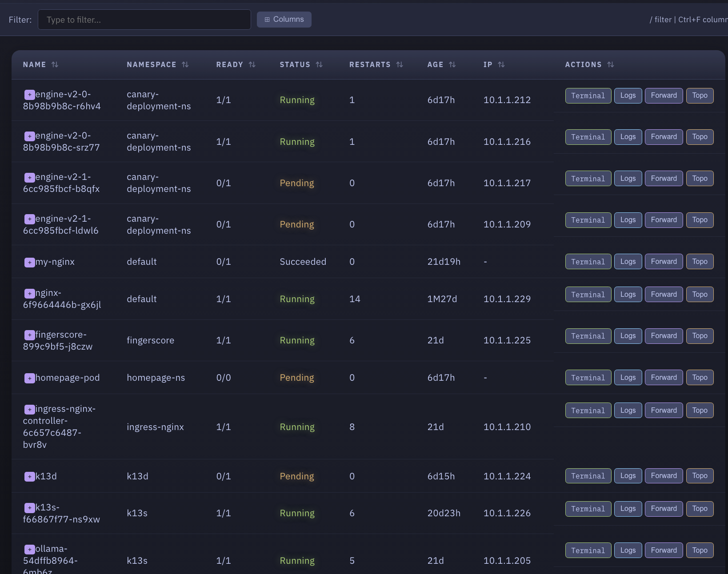View Logs for nginx-6f9664446b-gx6jl pod

pos(628,295)
